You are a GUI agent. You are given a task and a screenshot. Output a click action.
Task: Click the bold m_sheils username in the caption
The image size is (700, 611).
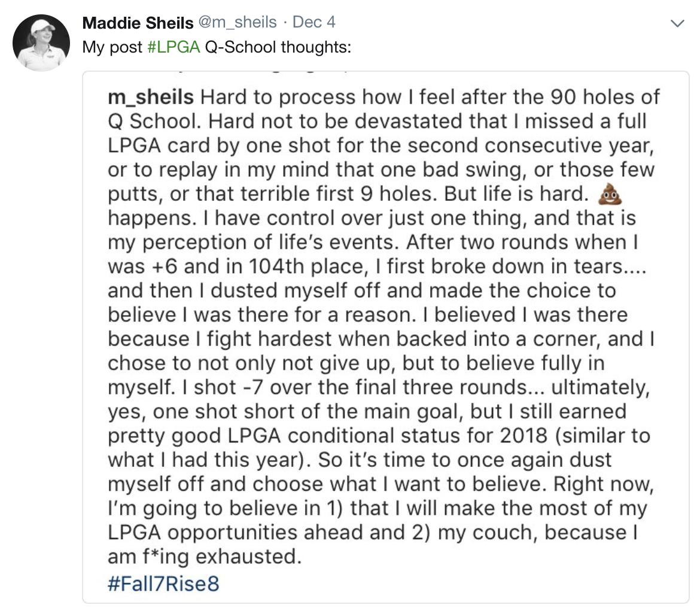pyautogui.click(x=151, y=97)
